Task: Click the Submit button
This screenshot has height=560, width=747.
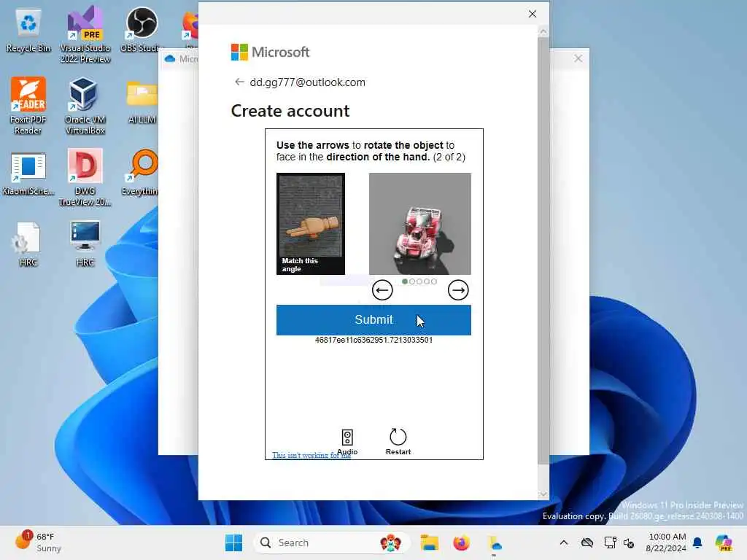Action: pyautogui.click(x=373, y=320)
